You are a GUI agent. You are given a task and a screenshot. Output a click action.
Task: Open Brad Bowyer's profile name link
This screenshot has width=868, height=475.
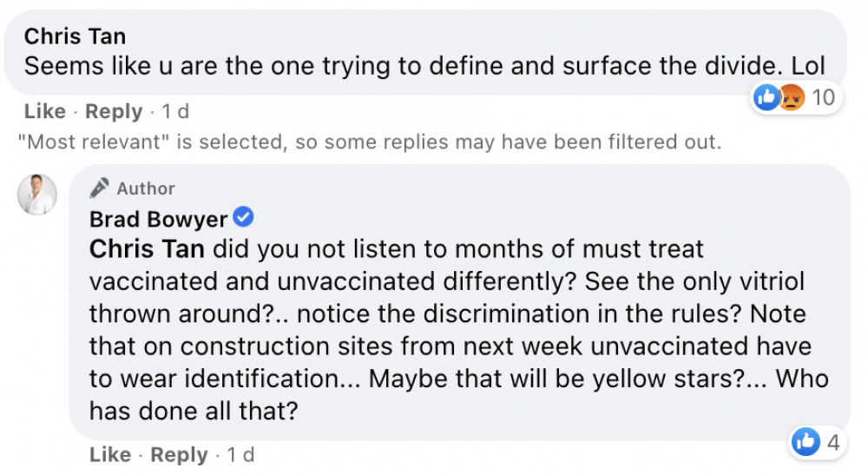point(158,219)
